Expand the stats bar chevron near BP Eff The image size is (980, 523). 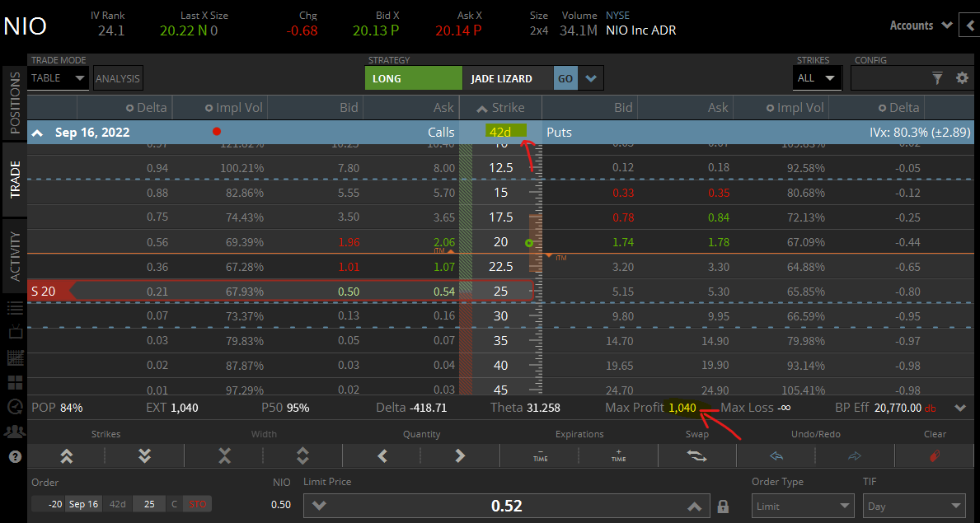coord(960,408)
